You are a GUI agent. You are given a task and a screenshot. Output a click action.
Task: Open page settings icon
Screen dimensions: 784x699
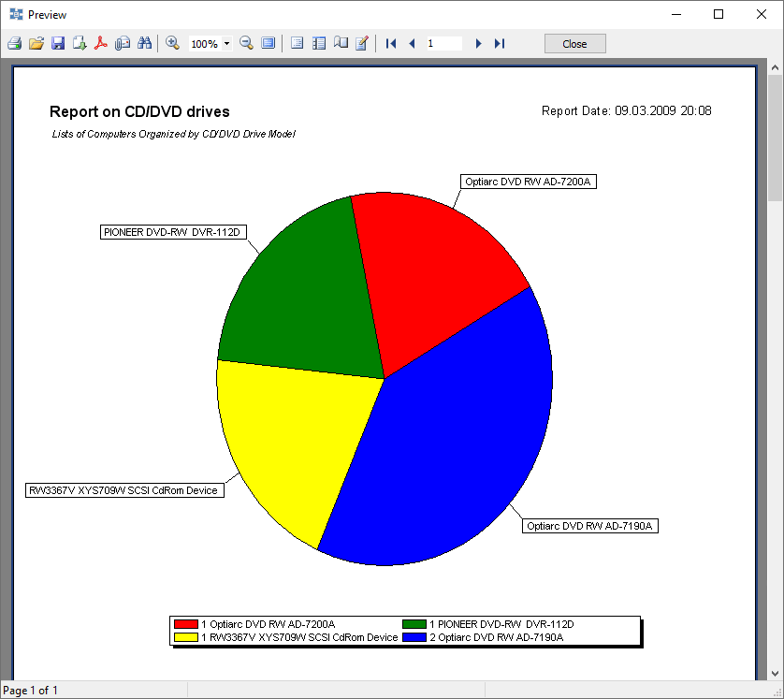pyautogui.click(x=341, y=43)
